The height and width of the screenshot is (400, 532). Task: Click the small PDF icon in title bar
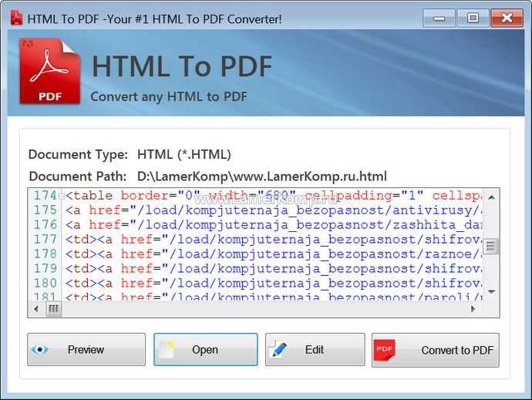[16, 18]
